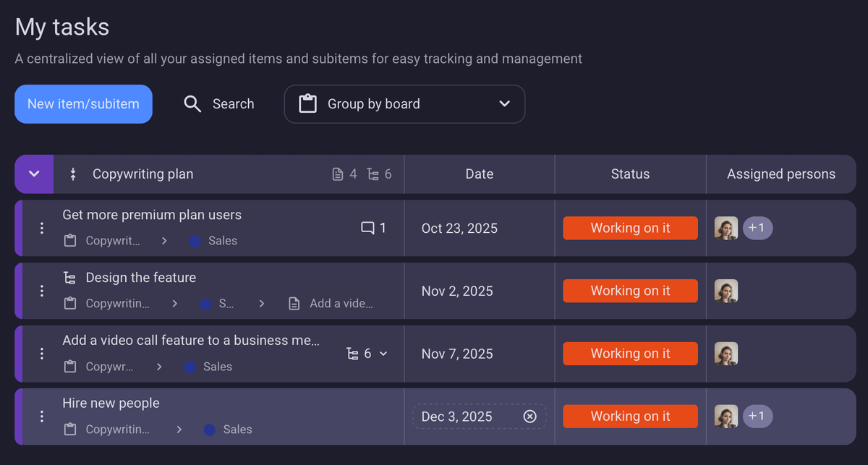
Task: Clear the Dec 3 date using the x icon
Action: click(x=529, y=416)
